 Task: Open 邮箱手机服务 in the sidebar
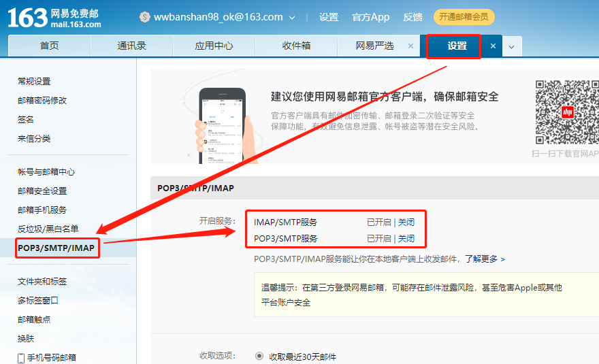(x=42, y=210)
